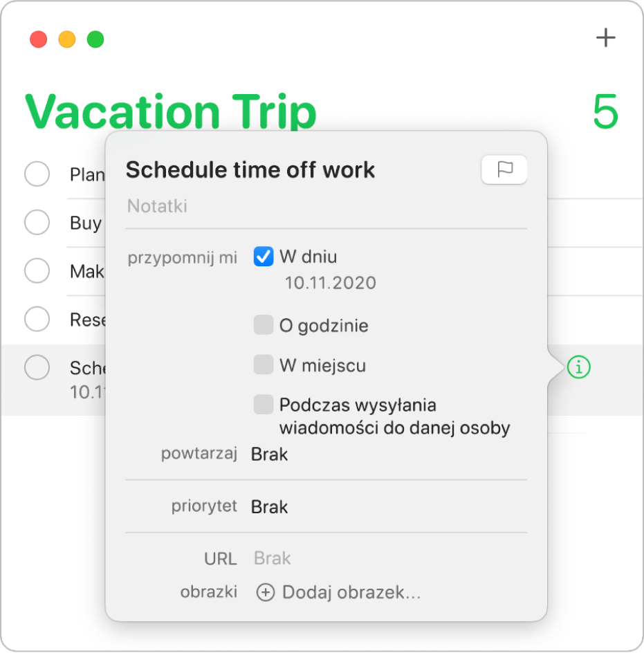
Task: Mark the Plan reminder circle complete
Action: (x=37, y=174)
